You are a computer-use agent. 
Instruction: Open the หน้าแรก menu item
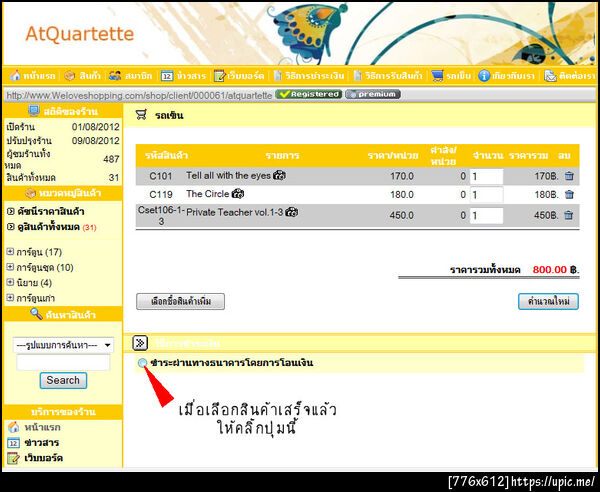[x=39, y=76]
